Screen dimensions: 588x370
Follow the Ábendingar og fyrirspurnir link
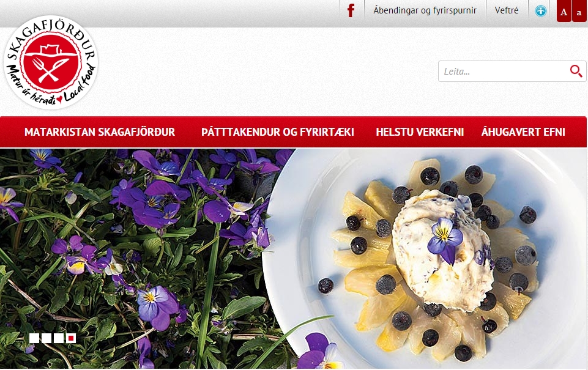point(425,10)
